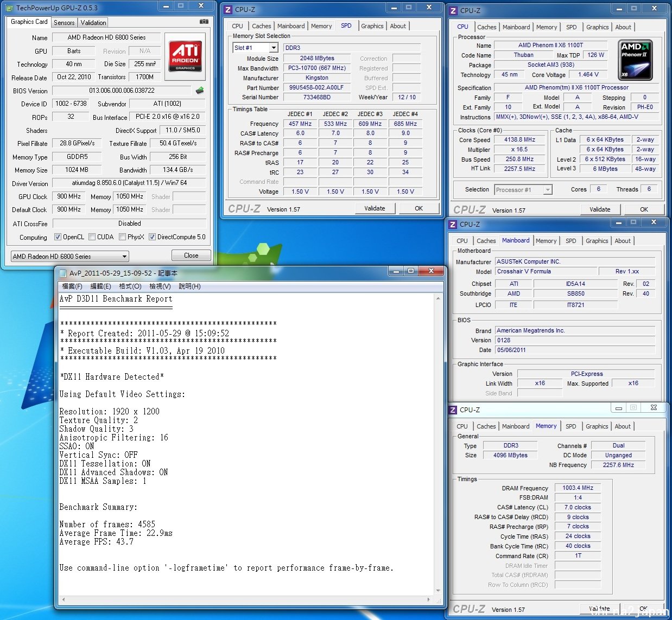Image resolution: width=672 pixels, height=620 pixels.
Task: Click the Notepad horizontal scrollbar right arrow
Action: [x=429, y=600]
